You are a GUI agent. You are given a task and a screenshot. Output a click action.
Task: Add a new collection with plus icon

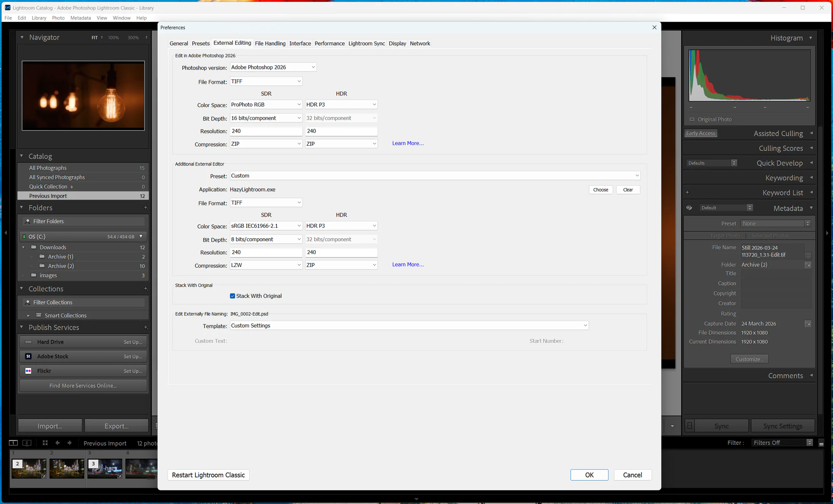(x=146, y=289)
